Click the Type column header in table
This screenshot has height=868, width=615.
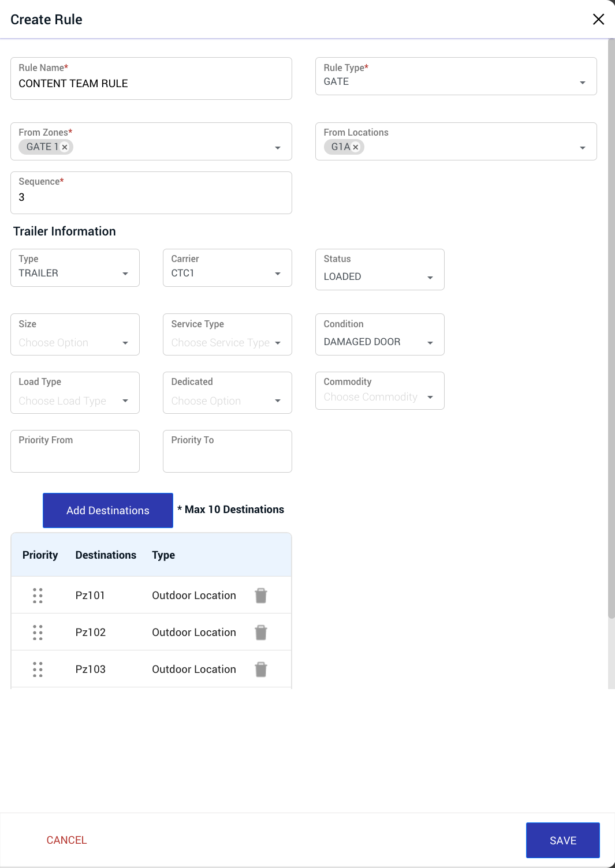pyautogui.click(x=163, y=555)
